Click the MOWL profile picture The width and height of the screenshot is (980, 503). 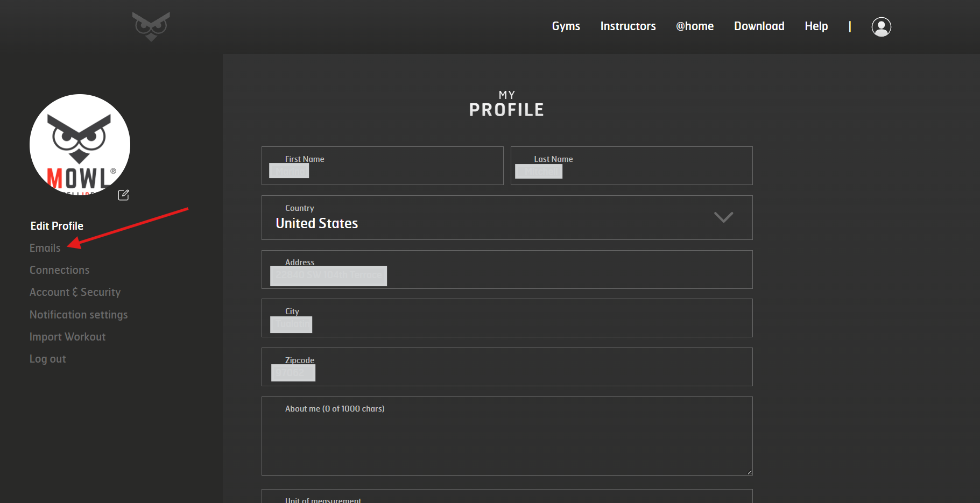pyautogui.click(x=80, y=144)
